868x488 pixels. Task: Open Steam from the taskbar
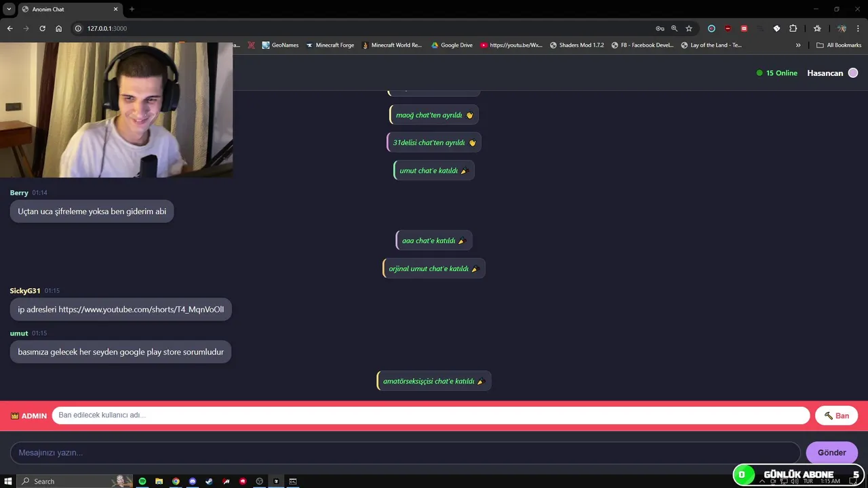[209, 481]
